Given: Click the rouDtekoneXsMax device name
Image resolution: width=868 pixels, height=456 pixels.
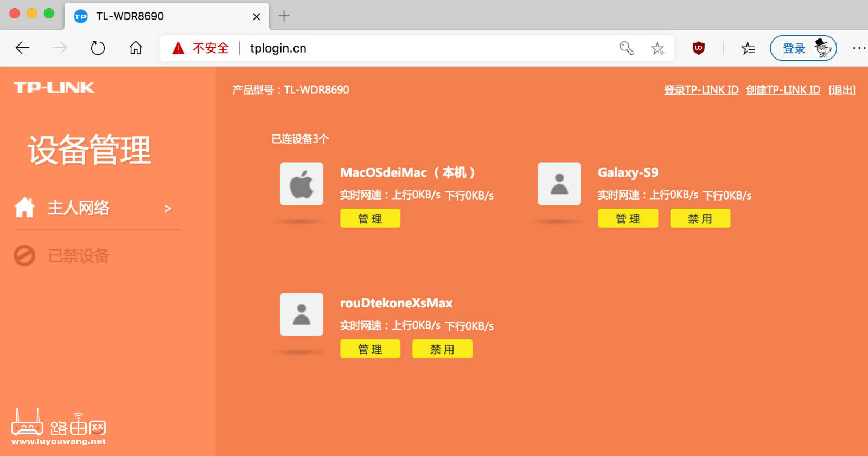Looking at the screenshot, I should pos(396,303).
